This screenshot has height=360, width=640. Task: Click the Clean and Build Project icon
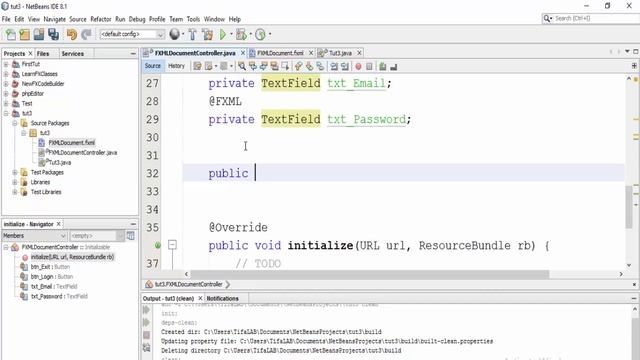[207, 34]
